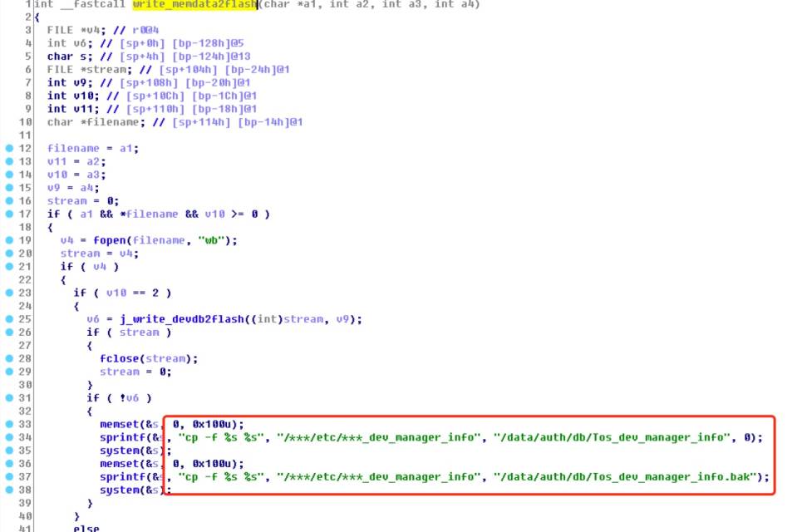Toggle breakpoint dot on line 13

click(x=9, y=161)
